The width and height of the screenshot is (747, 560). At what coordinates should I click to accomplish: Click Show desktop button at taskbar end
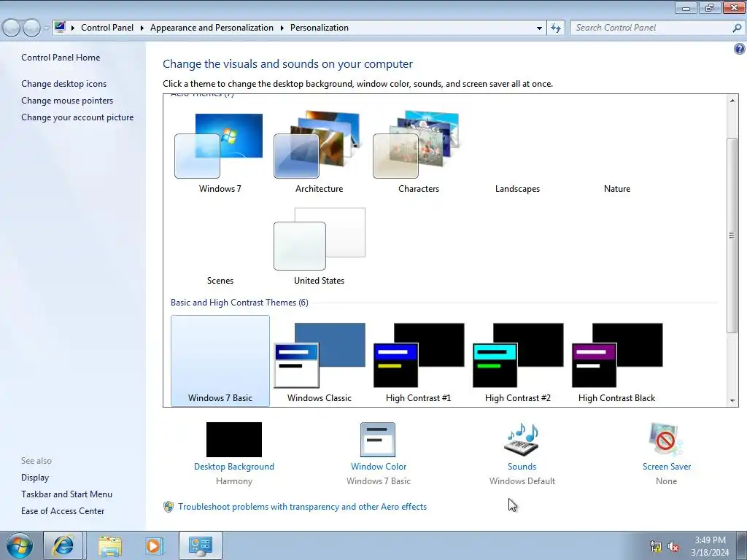point(743,545)
